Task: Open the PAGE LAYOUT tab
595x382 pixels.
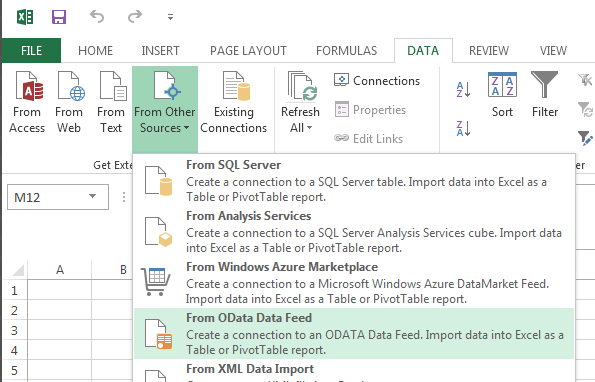Action: (248, 50)
